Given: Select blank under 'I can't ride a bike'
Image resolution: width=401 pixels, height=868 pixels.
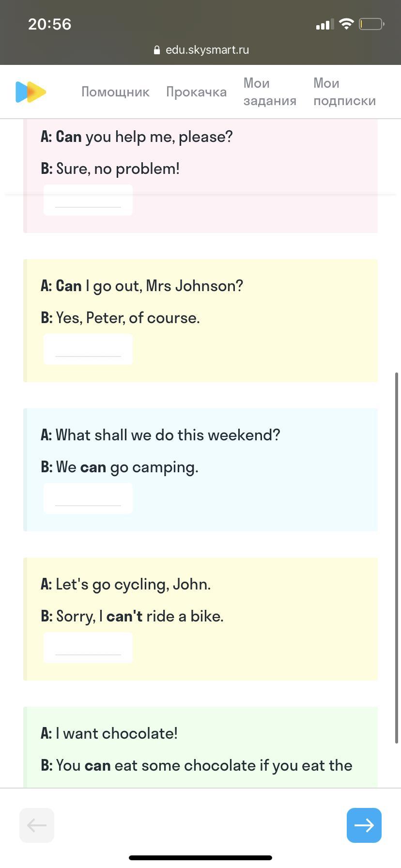Looking at the screenshot, I should point(88,648).
